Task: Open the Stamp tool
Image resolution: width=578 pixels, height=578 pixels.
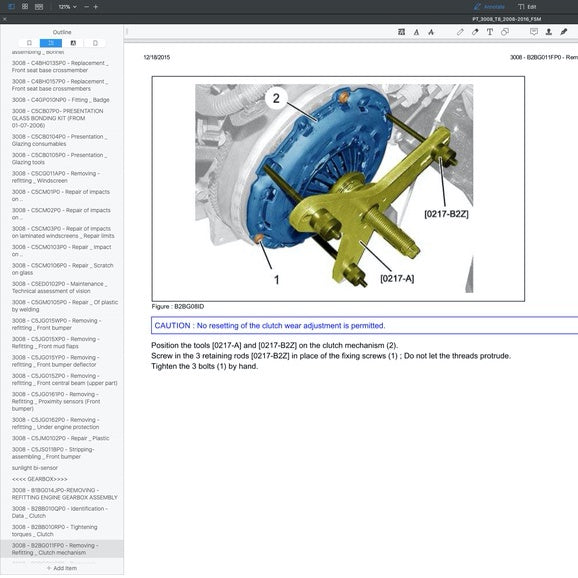Action: (549, 32)
